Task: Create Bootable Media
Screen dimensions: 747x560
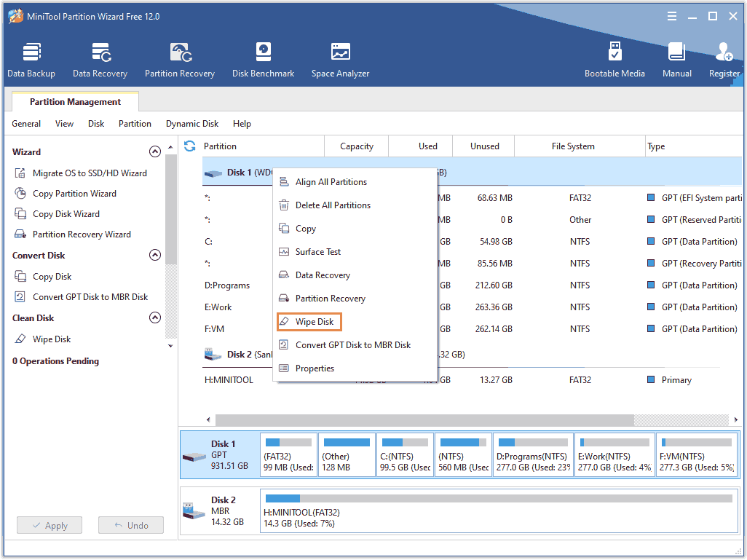Action: pyautogui.click(x=614, y=60)
